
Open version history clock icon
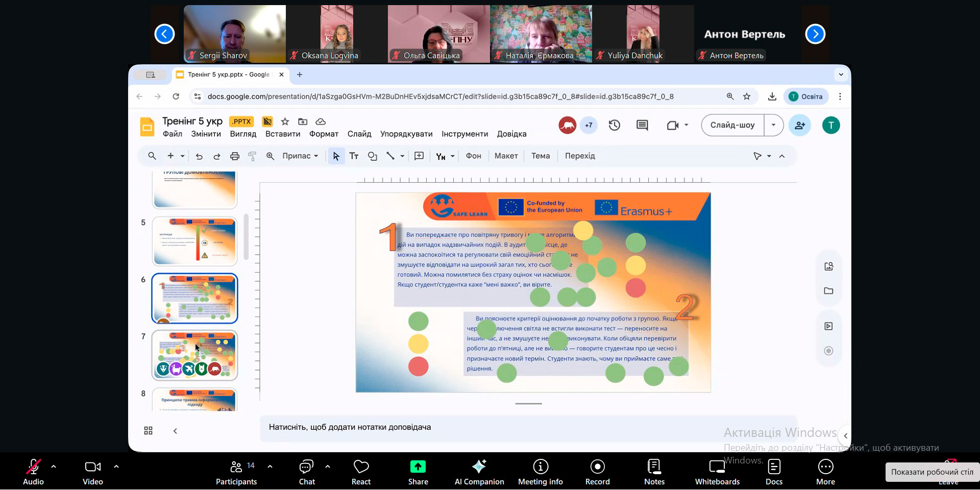click(614, 125)
